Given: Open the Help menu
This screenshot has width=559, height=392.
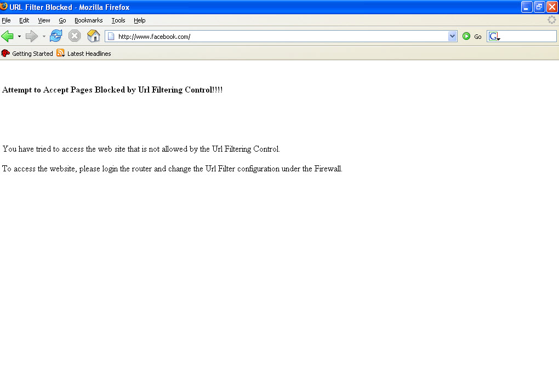Looking at the screenshot, I should tap(139, 20).
